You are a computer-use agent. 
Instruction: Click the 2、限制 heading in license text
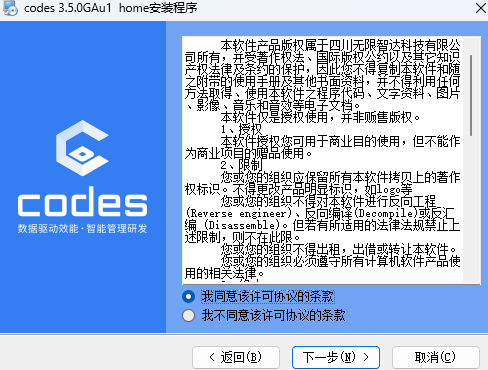click(242, 165)
